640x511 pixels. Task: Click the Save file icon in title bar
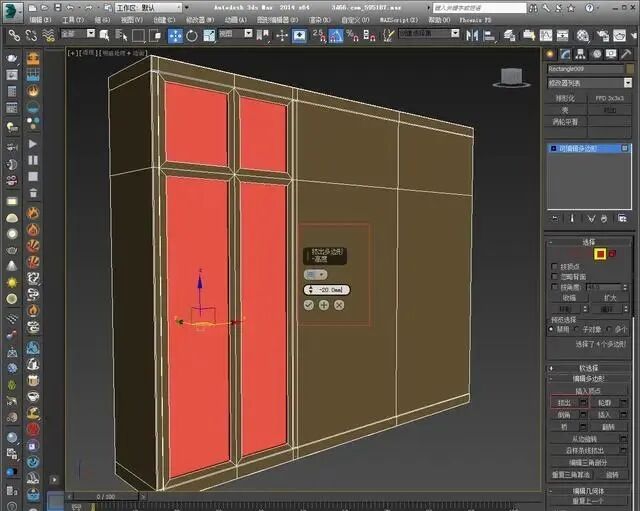pyautogui.click(x=58, y=7)
